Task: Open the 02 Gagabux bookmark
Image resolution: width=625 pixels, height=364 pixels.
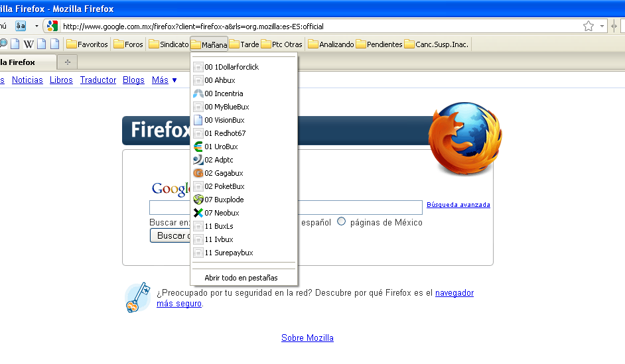Action: (244, 173)
